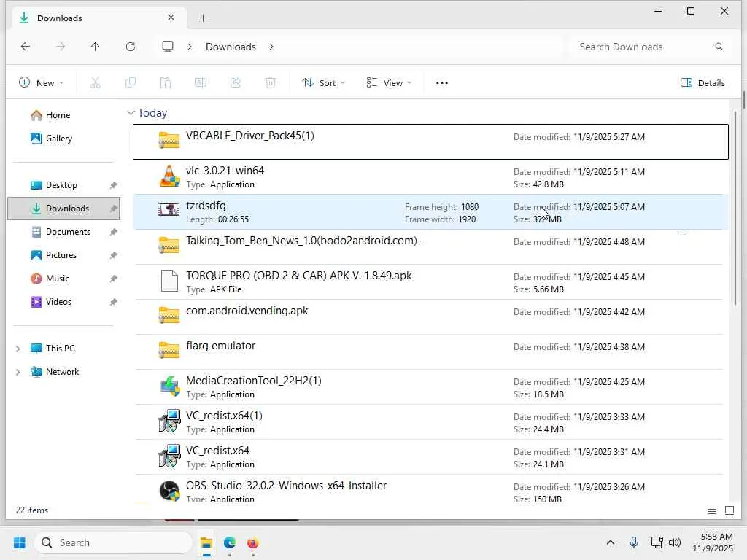
Task: Click the pin icon next to Videos
Action: pos(113,302)
